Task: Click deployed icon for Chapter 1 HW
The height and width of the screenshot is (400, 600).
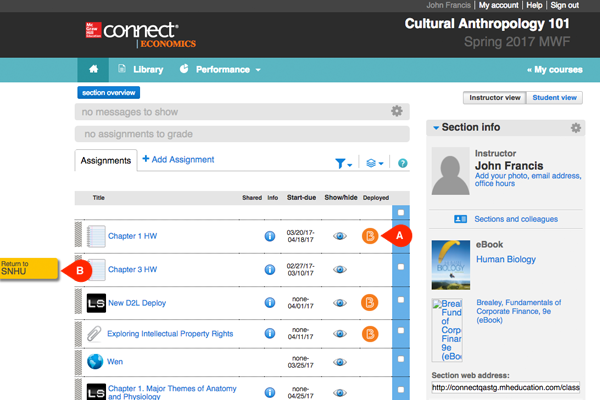Action: [x=369, y=237]
